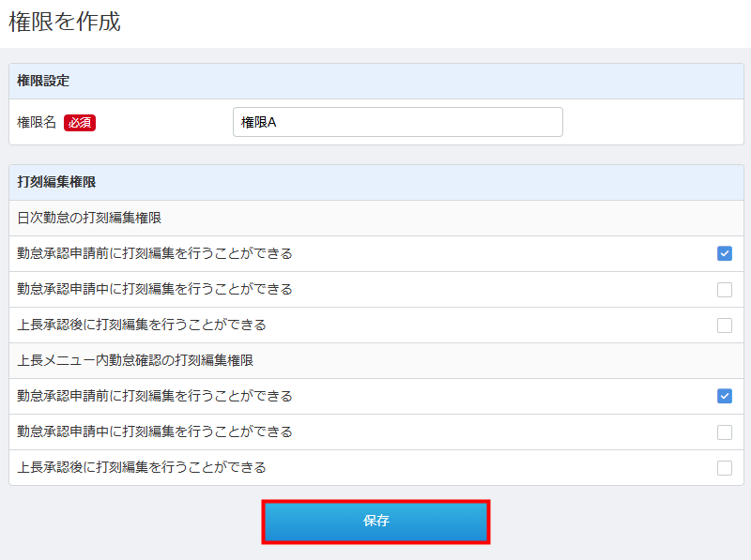The width and height of the screenshot is (751, 560).
Task: Click the 権限名 field label
Action: 37,122
